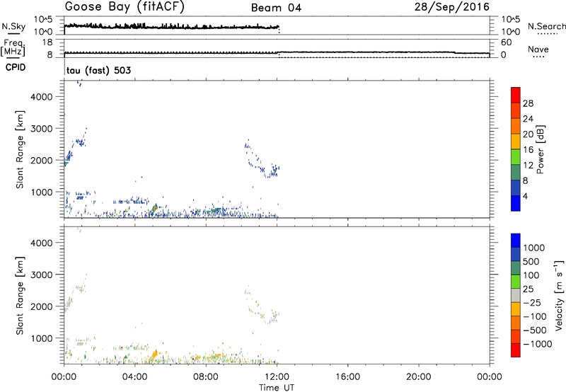Click the noise trace in the N.Sky panel

coord(171,26)
